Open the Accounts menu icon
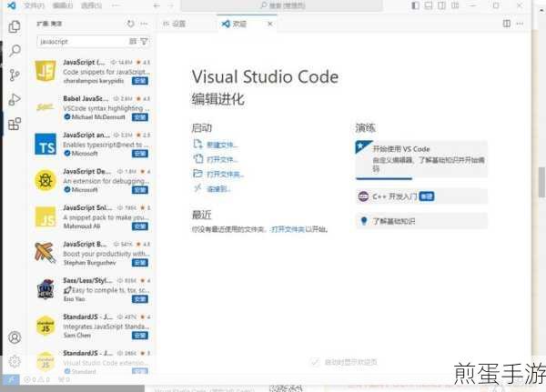 [15, 337]
